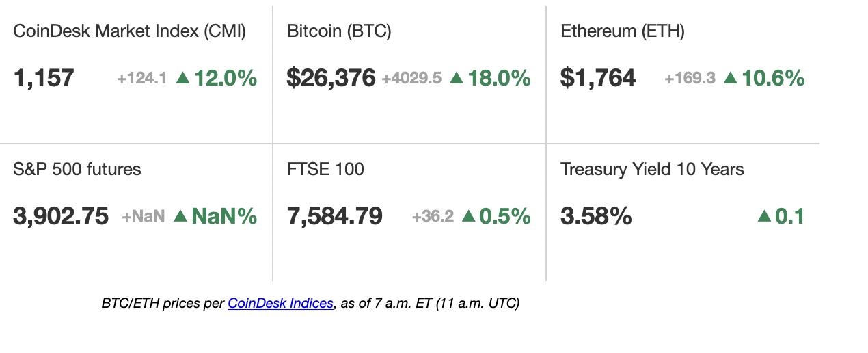Select the CMI value 1,157

pyautogui.click(x=44, y=78)
